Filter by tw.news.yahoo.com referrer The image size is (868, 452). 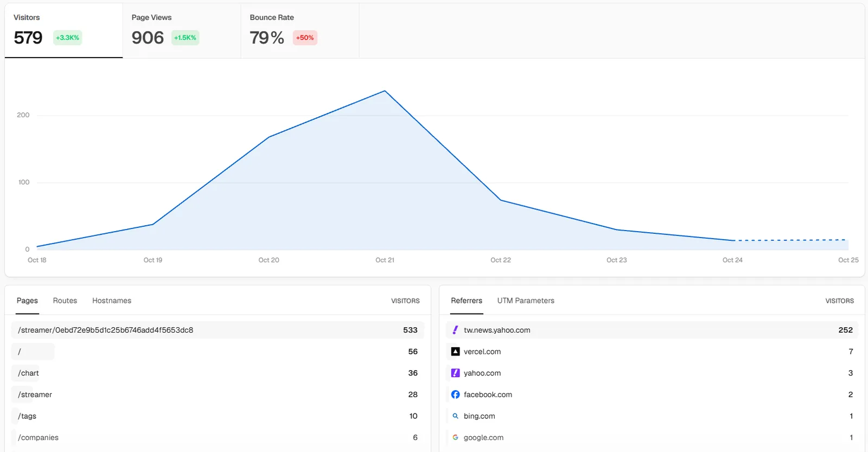[652, 330]
